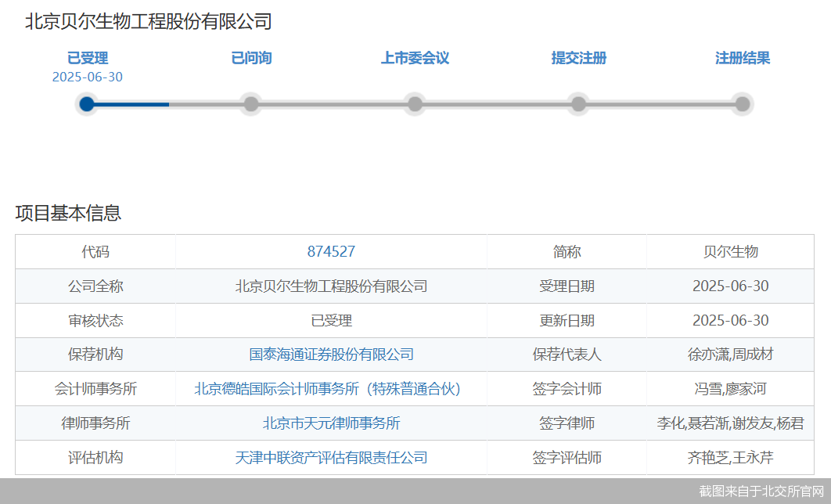The image size is (831, 504).
Task: Open the 国泰海通证券股份有限公司 sponsor link
Action: [x=331, y=355]
